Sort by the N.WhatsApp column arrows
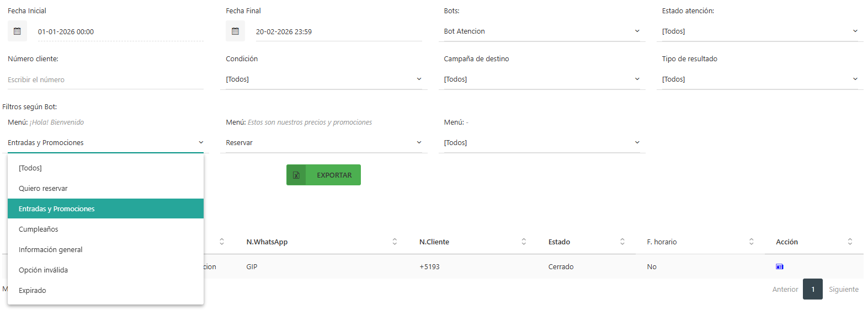 pyautogui.click(x=395, y=242)
